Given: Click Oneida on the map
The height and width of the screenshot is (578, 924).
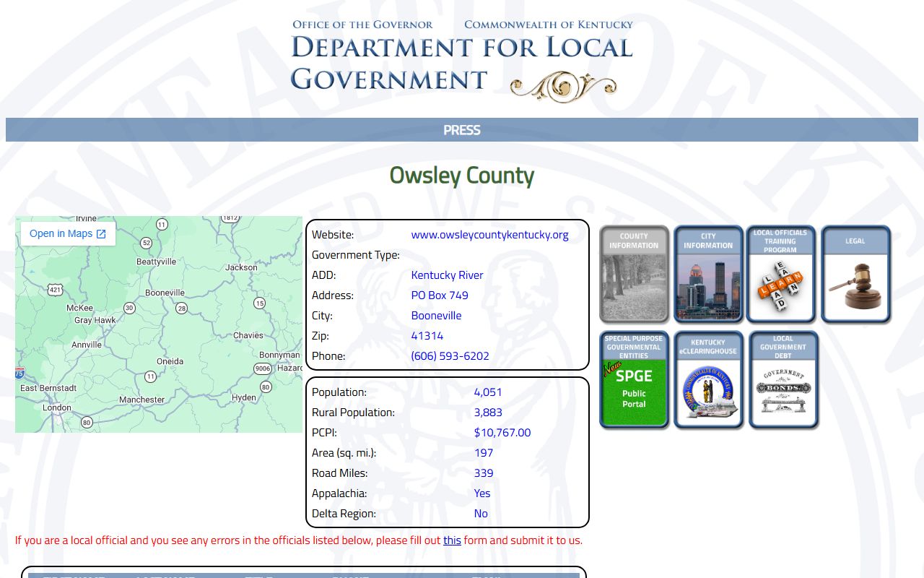Looking at the screenshot, I should [x=170, y=361].
